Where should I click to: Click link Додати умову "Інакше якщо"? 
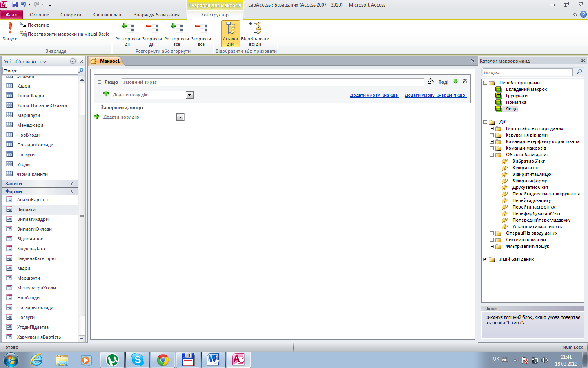click(435, 95)
